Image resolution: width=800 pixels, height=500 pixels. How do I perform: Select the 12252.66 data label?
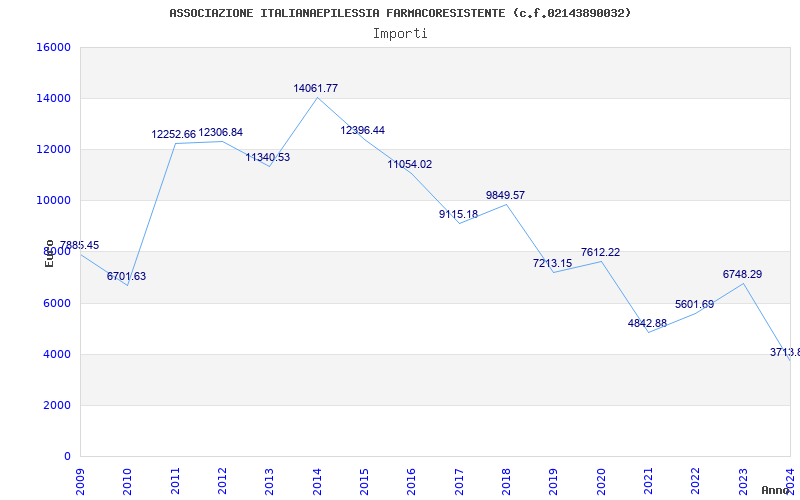point(173,135)
